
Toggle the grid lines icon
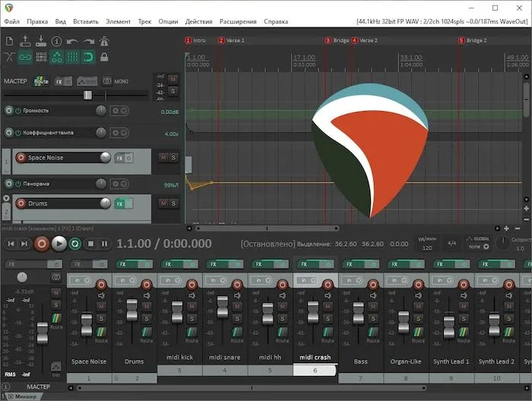72,57
